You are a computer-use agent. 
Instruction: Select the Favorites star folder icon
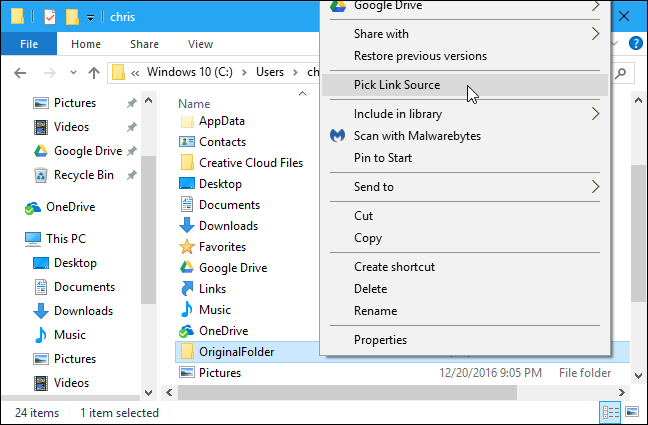point(186,247)
